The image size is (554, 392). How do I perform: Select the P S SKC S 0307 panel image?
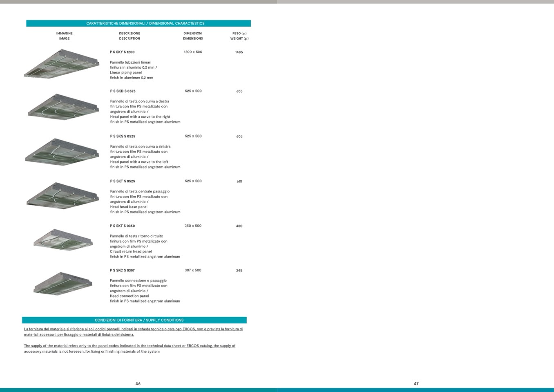pyautogui.click(x=63, y=283)
